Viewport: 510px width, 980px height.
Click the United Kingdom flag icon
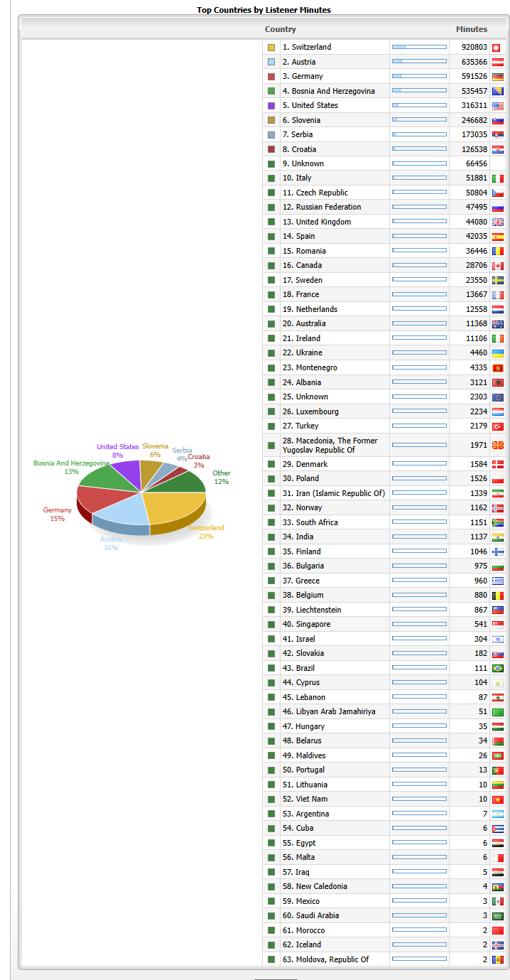click(497, 222)
